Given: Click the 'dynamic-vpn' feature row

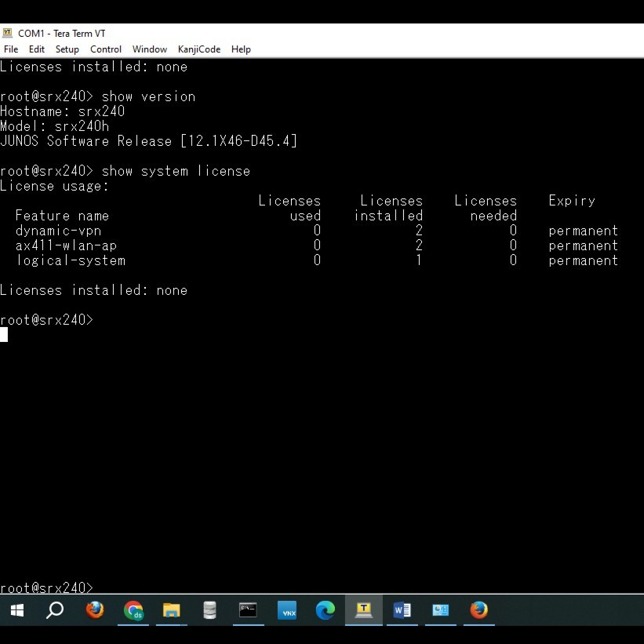Looking at the screenshot, I should pyautogui.click(x=317, y=231).
